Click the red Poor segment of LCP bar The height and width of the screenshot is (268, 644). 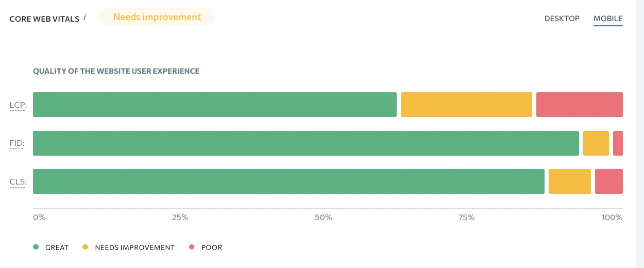(579, 105)
